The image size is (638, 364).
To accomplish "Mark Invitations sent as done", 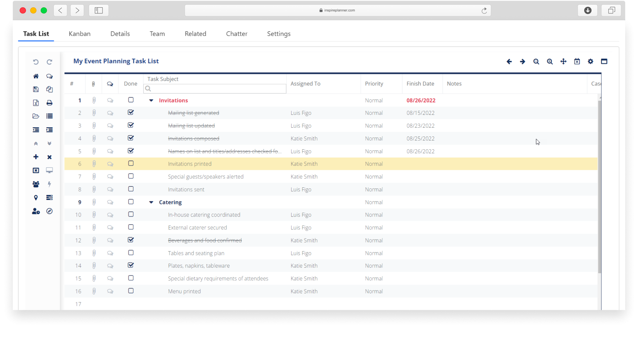I will (x=131, y=189).
